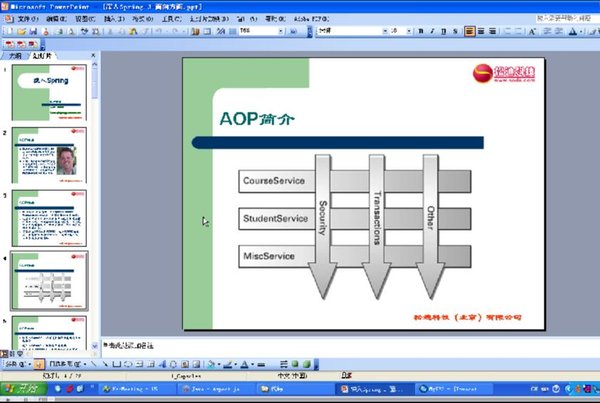The image size is (600, 403).
Task: Open the Draw menu dropdown
Action: [x=18, y=364]
